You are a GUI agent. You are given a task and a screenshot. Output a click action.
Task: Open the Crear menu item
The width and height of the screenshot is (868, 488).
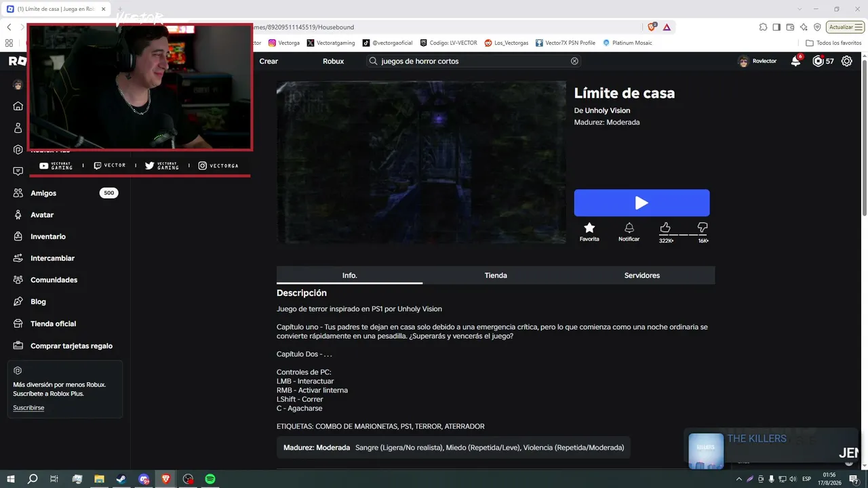(x=269, y=61)
